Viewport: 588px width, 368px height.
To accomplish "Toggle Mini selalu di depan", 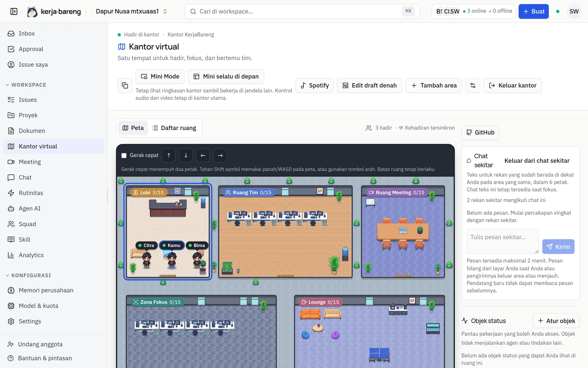I will (x=226, y=77).
